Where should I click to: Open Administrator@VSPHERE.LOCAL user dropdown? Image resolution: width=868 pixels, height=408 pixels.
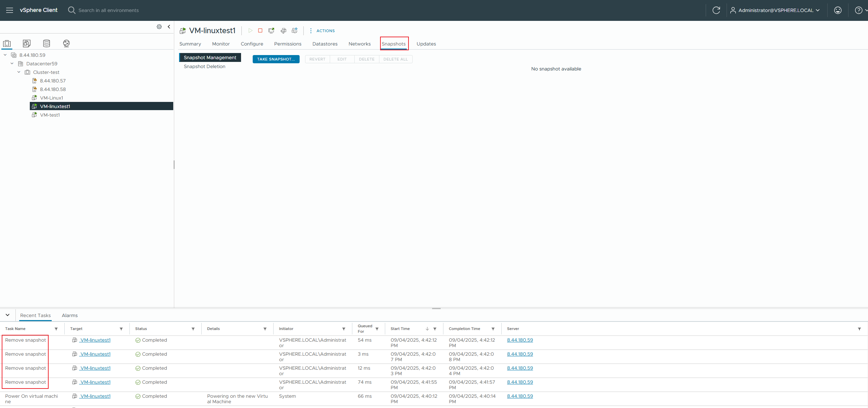pyautogui.click(x=775, y=10)
